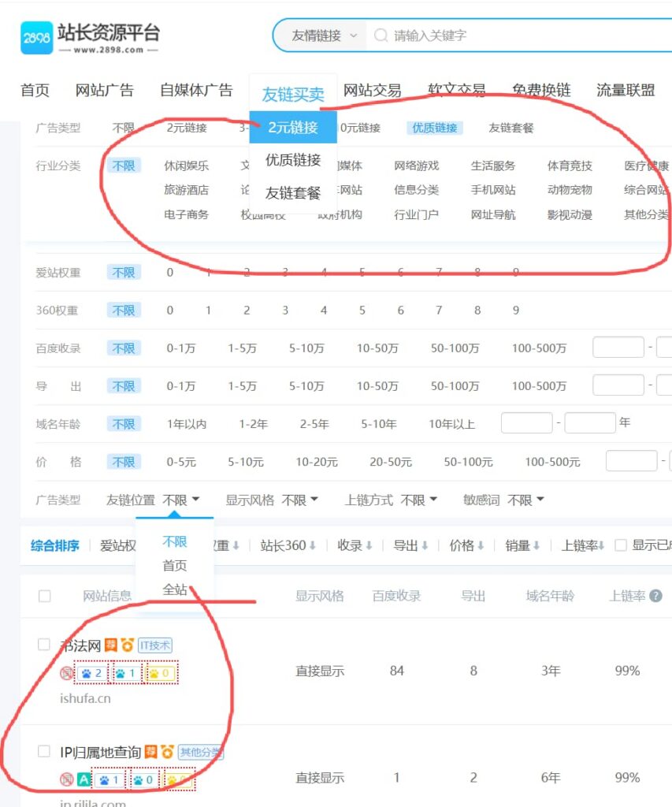672x807 pixels.
Task: Open the 自媒体广告 nav item
Action: (196, 90)
